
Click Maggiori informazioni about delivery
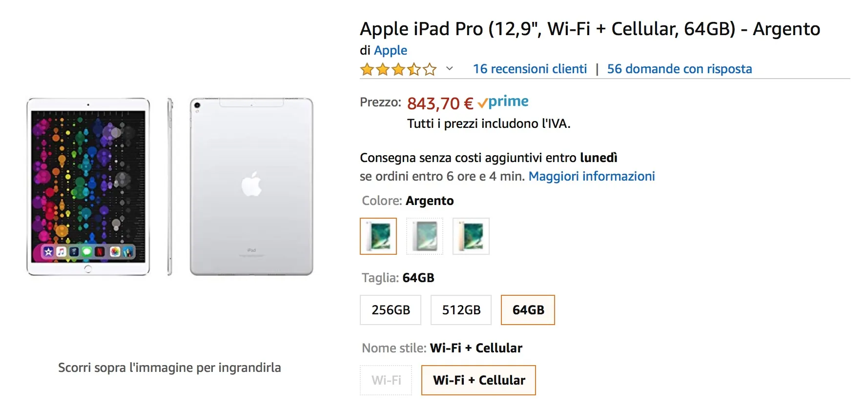click(x=592, y=176)
